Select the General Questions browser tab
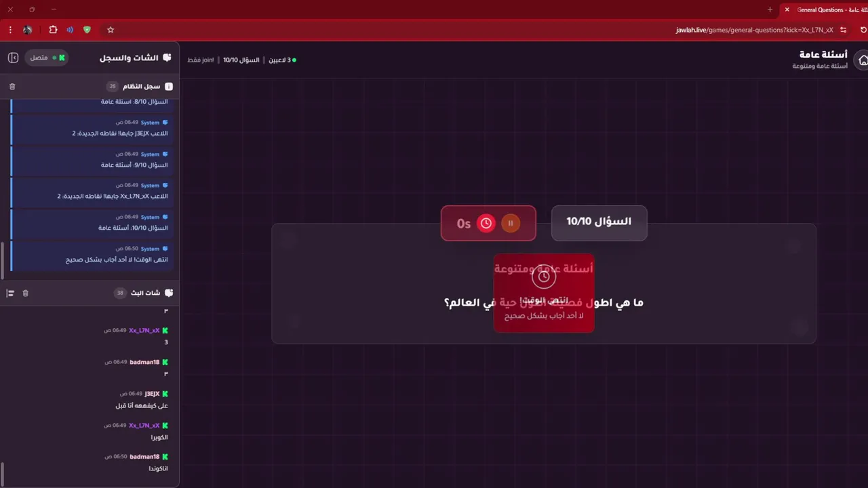Image resolution: width=868 pixels, height=488 pixels. [x=824, y=9]
